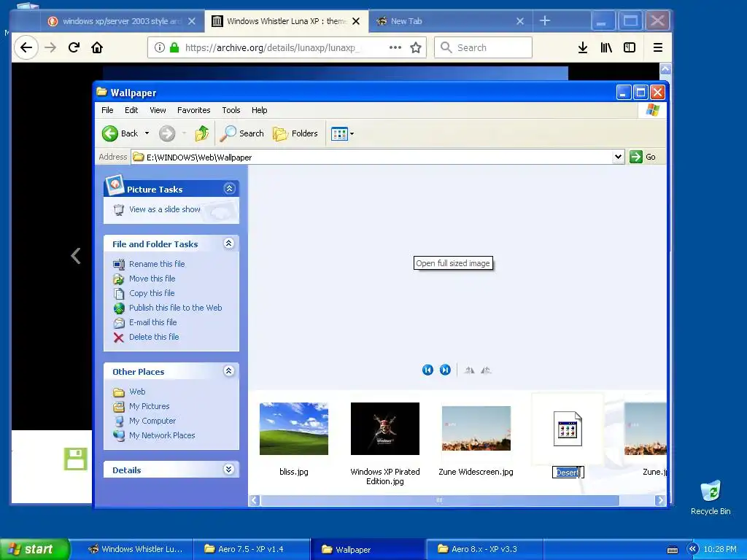Click E-mail this file
747x560 pixels.
pyautogui.click(x=152, y=322)
